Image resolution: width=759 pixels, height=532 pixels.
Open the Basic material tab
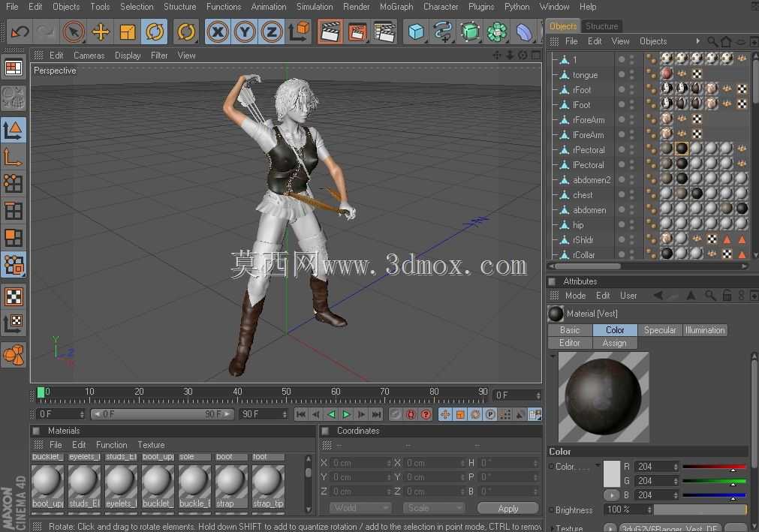pos(570,330)
